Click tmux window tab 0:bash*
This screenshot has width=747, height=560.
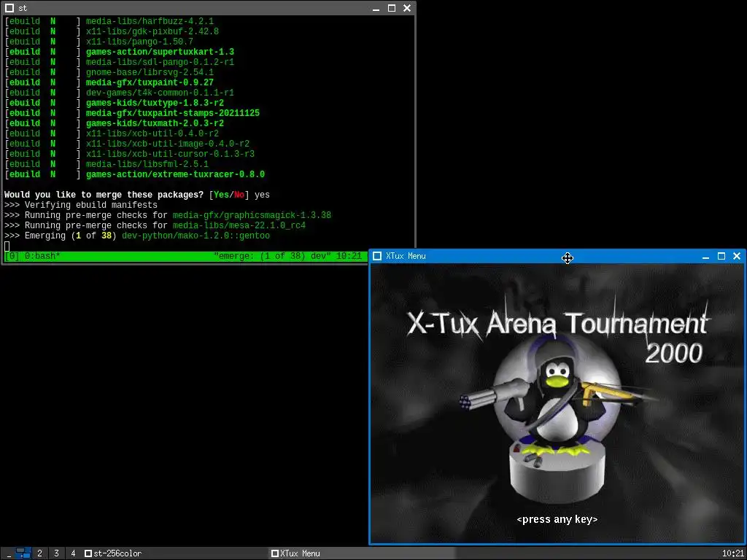click(42, 256)
